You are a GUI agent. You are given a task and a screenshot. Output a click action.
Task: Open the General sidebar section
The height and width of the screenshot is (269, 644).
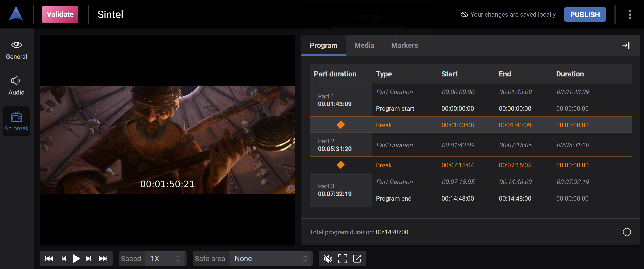(16, 50)
